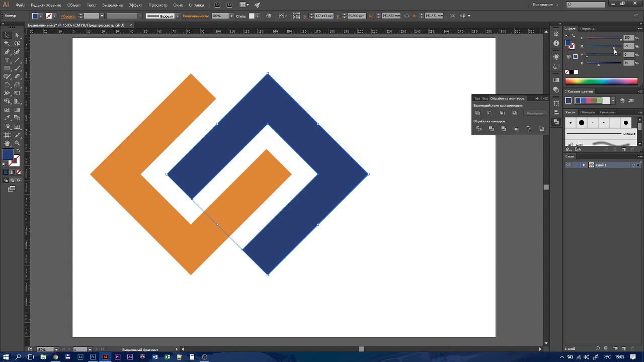Swap fill and stroke arrows in toolbox
644x362 pixels.
click(x=18, y=151)
